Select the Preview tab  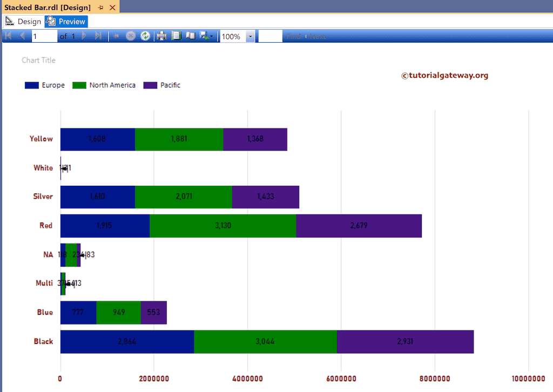click(x=66, y=21)
